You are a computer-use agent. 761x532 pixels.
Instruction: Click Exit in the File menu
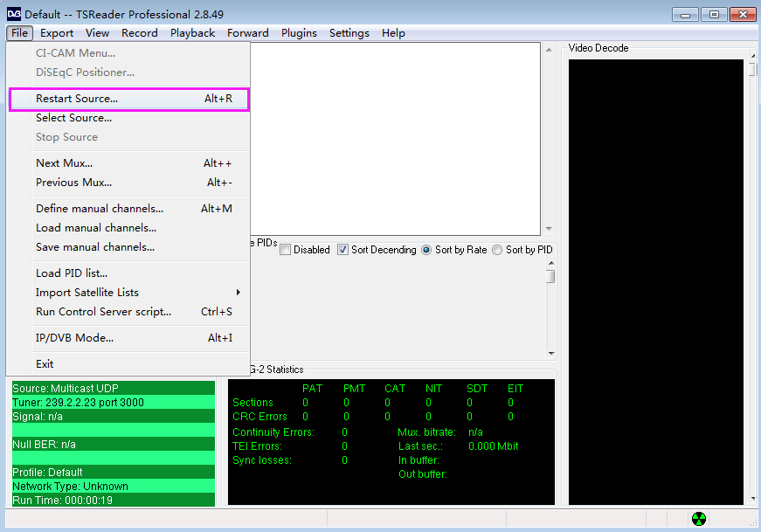tap(45, 364)
